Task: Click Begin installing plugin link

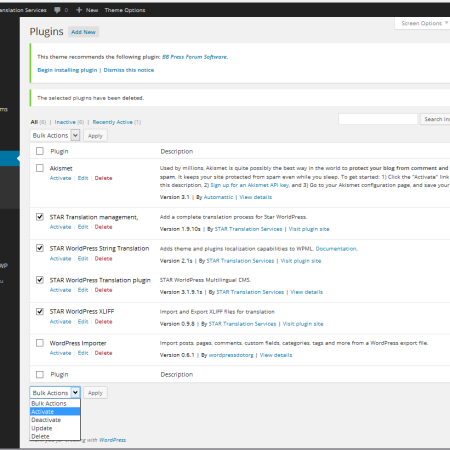Action: pyautogui.click(x=67, y=70)
